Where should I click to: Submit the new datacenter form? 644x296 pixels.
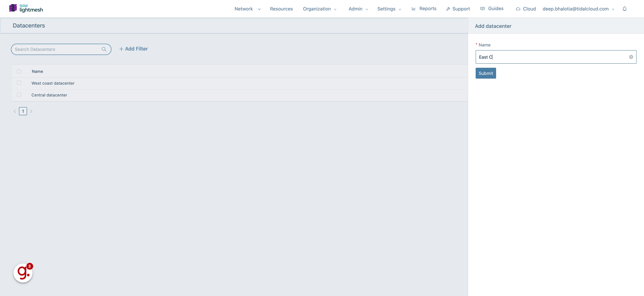(485, 73)
